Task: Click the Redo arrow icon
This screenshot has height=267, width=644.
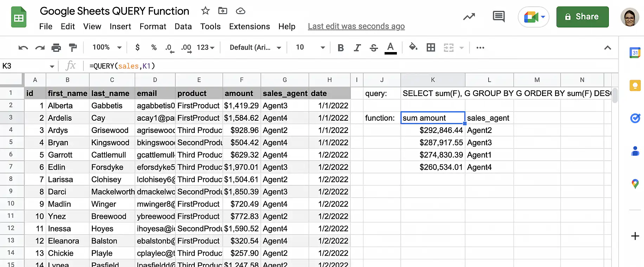Action: click(x=40, y=47)
